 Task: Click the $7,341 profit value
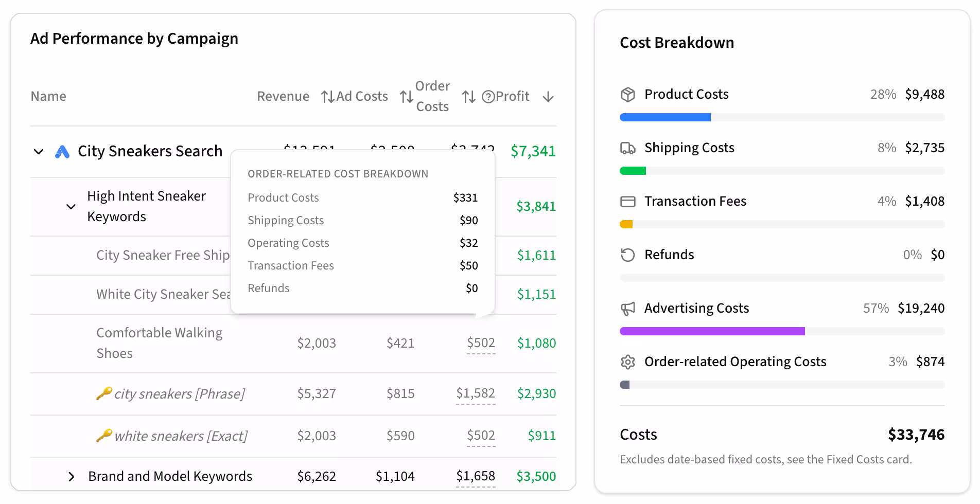point(533,152)
